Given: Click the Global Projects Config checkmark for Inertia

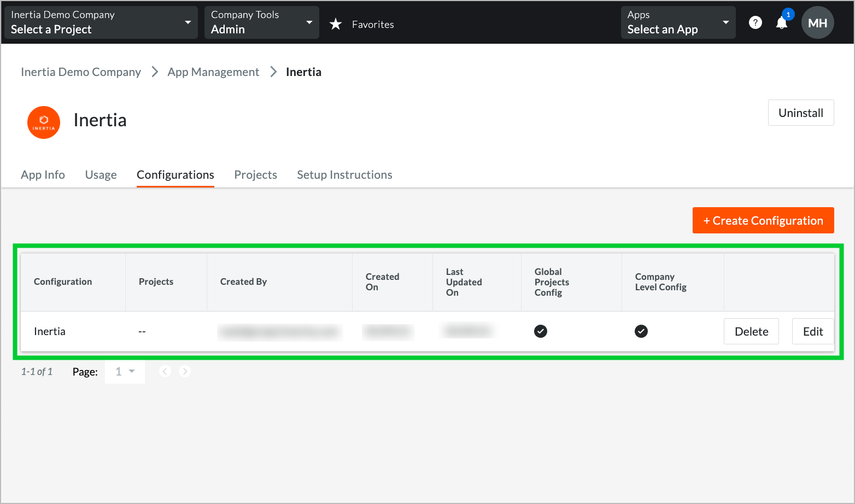Looking at the screenshot, I should click(541, 331).
